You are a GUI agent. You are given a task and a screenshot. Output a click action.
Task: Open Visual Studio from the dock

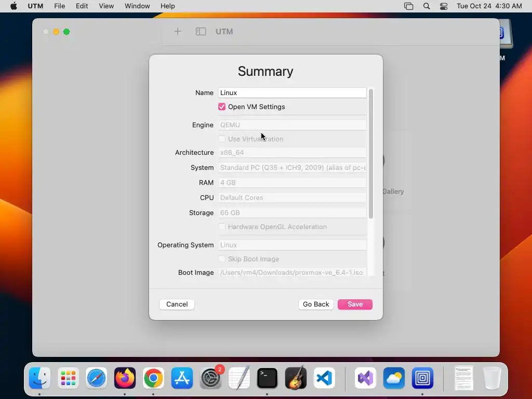pyautogui.click(x=365, y=378)
